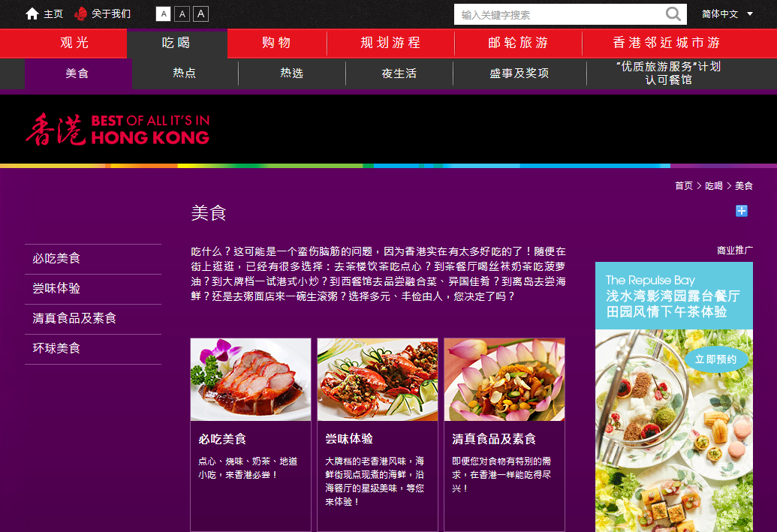Open the lotus flower dish thumbnail

point(504,380)
